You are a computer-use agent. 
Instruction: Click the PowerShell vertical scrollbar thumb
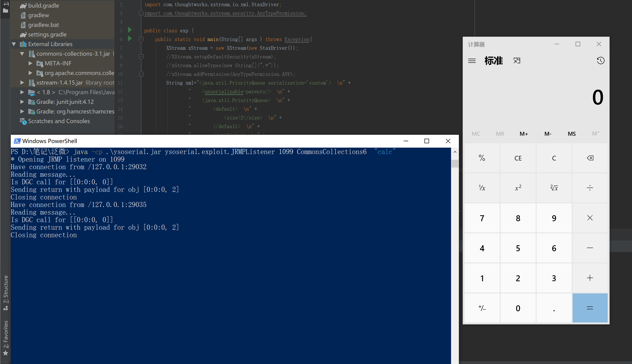[x=455, y=164]
